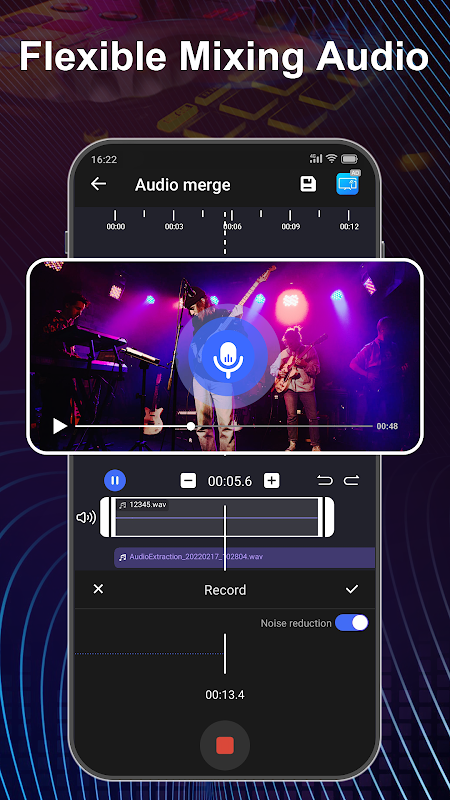
Task: Select the 12345.wav audio clip
Action: [x=217, y=517]
